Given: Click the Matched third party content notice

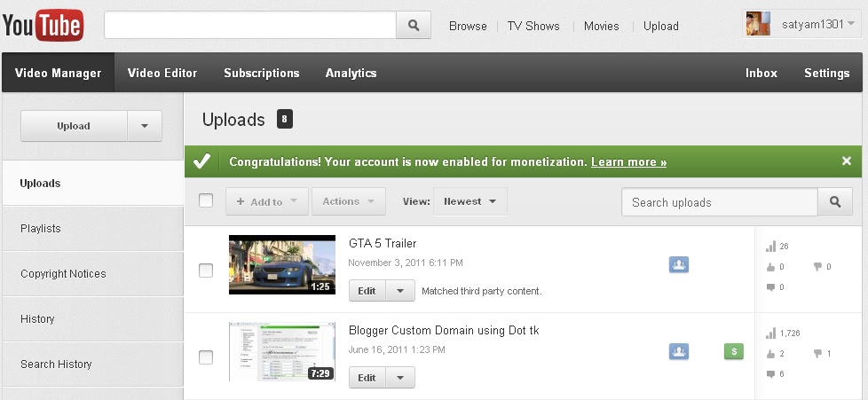Looking at the screenshot, I should pyautogui.click(x=482, y=291).
